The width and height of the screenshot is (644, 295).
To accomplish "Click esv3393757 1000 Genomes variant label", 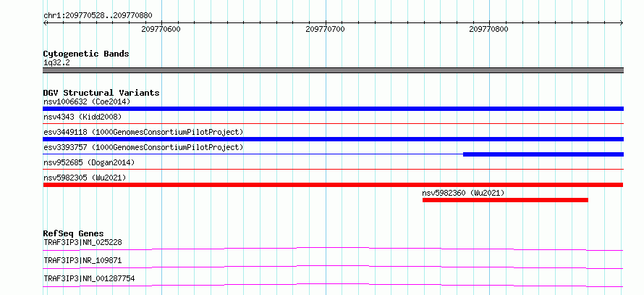I will (x=143, y=147).
